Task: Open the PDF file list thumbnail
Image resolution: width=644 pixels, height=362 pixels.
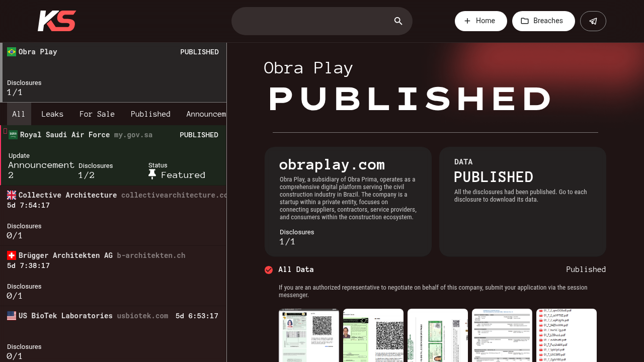Action: click(x=567, y=335)
